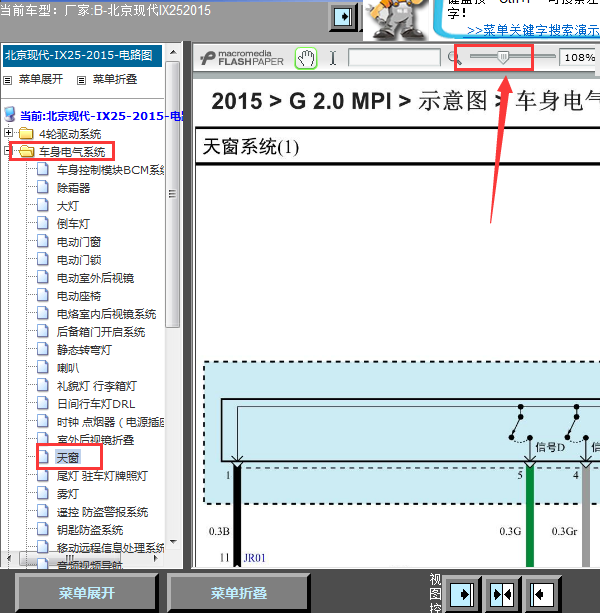600x613 pixels.
Task: Click the bottom 菜单折叠 button
Action: (238, 593)
